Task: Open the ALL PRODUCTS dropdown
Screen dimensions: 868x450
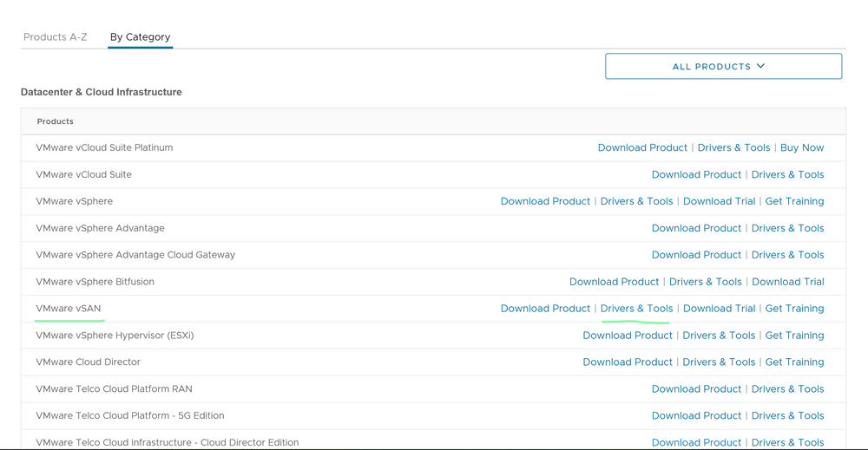Action: point(724,67)
